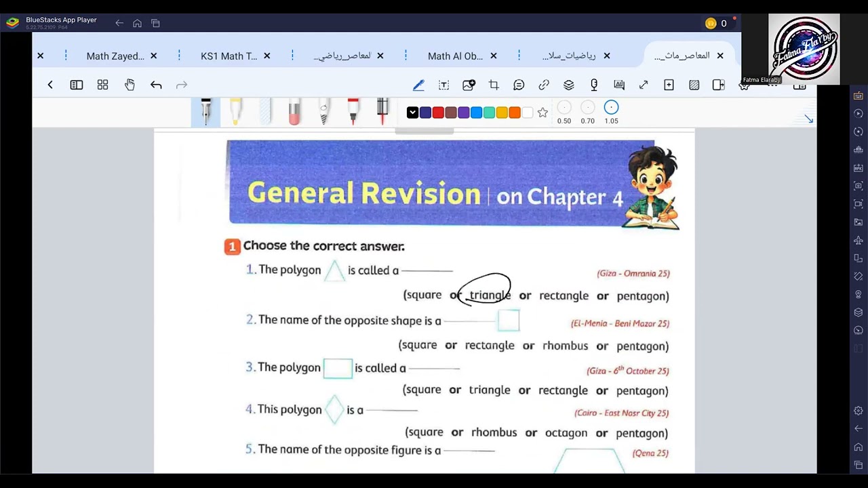Pick the red color swatch
Screen dimensions: 868x488
438,113
